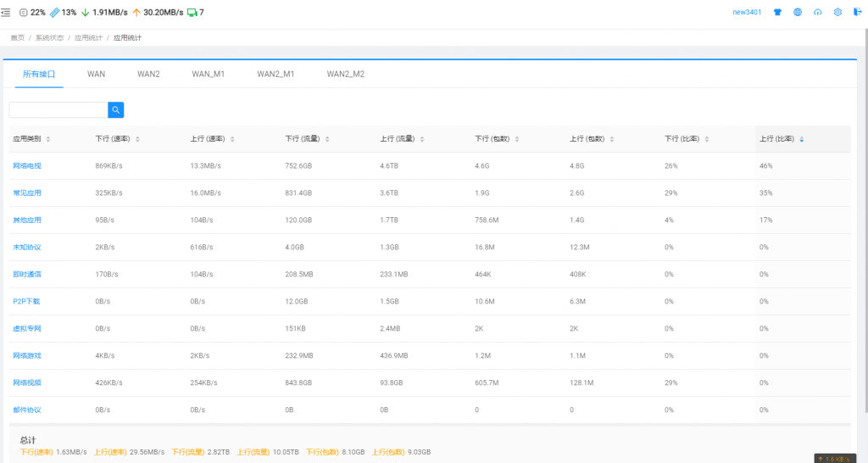Sort by 下行(速率) column arrows
868x463 pixels.
coord(137,139)
